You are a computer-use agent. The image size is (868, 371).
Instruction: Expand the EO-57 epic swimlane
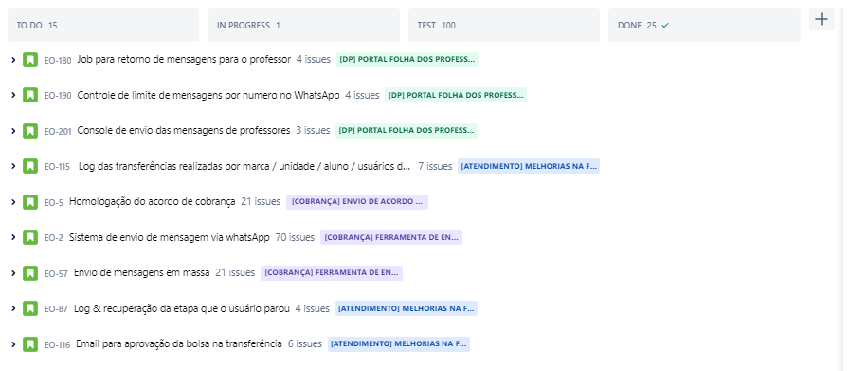coord(13,273)
